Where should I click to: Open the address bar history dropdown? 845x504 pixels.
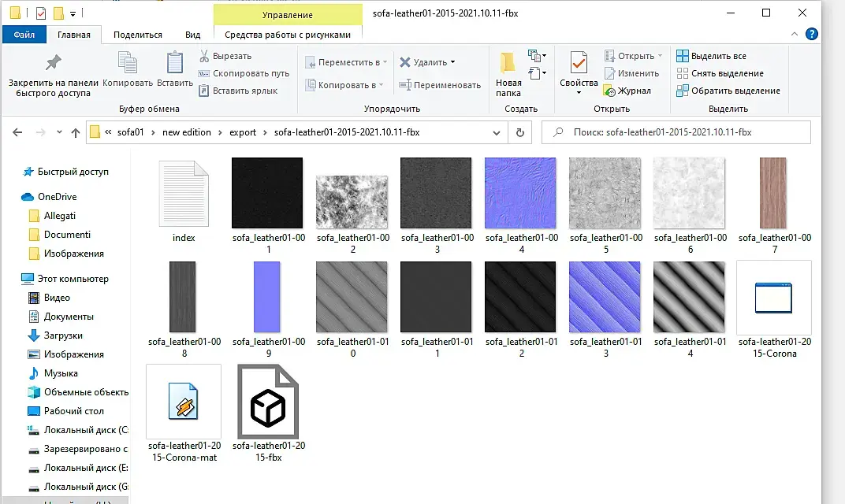coord(497,133)
